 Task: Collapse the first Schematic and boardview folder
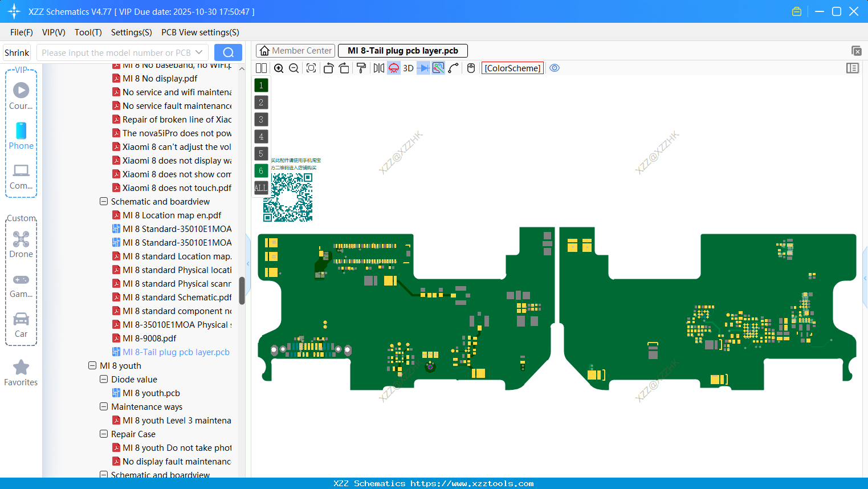(104, 201)
